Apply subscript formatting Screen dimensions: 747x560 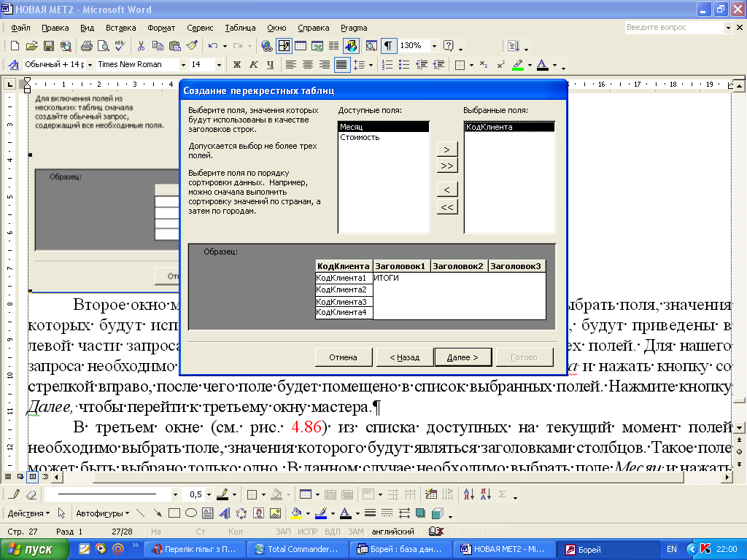coord(484,65)
